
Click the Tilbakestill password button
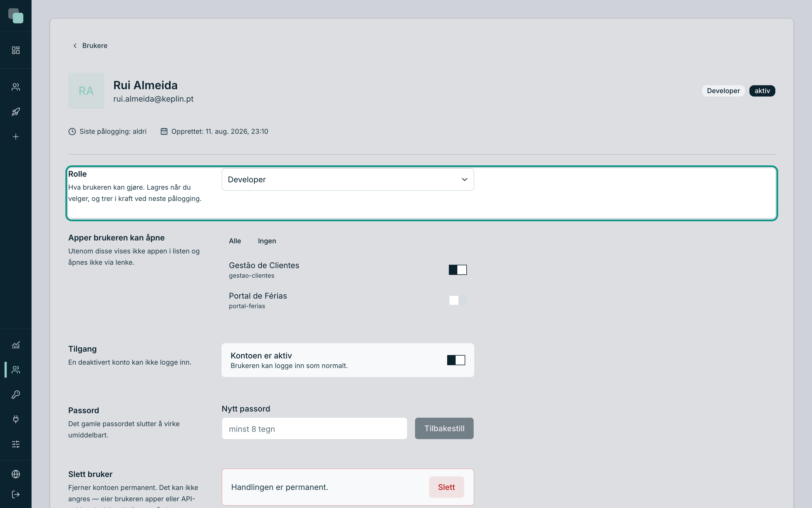pyautogui.click(x=444, y=428)
